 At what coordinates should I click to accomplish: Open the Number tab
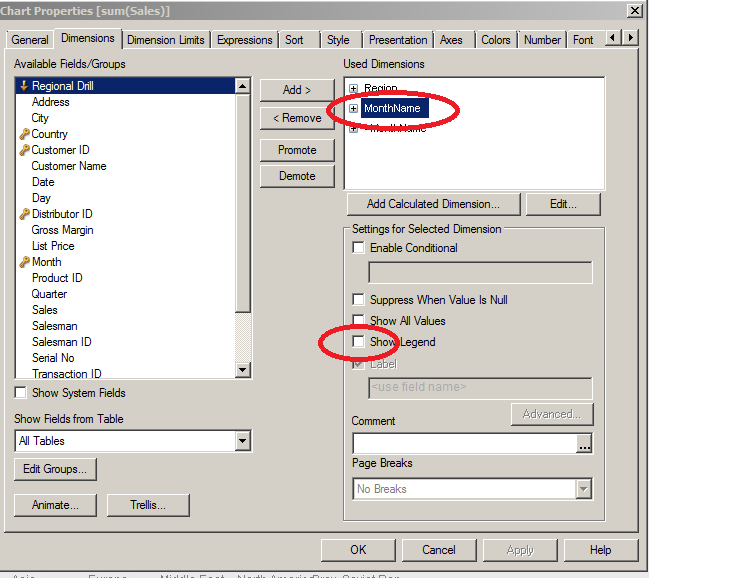click(x=542, y=40)
